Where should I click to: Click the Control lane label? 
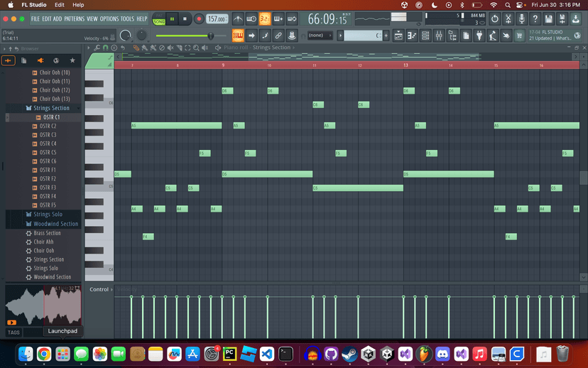point(99,290)
